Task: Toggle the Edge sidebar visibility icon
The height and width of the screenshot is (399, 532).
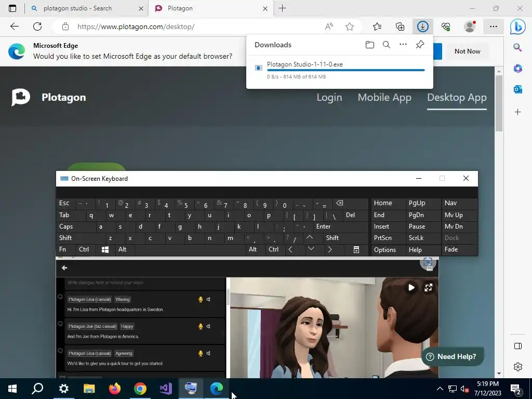Action: click(518, 346)
